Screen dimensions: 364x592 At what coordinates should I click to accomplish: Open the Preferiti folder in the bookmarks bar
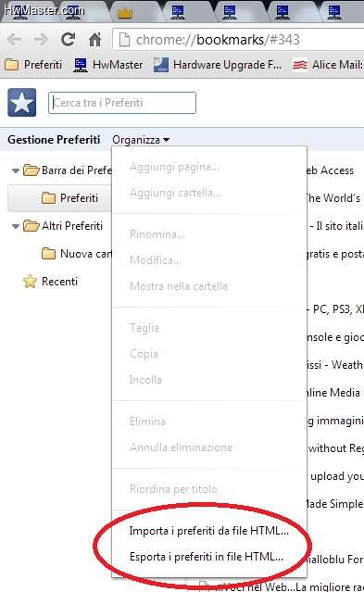(33, 65)
